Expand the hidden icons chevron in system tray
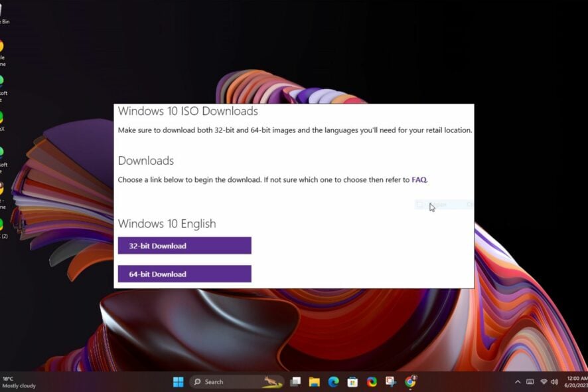Screen dimensions: 588x392 tap(517, 382)
